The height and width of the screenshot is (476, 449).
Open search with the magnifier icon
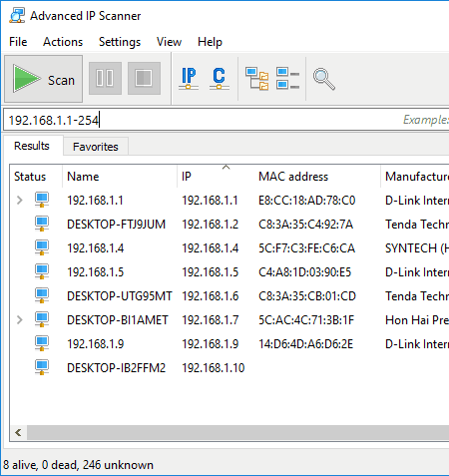coord(324,79)
